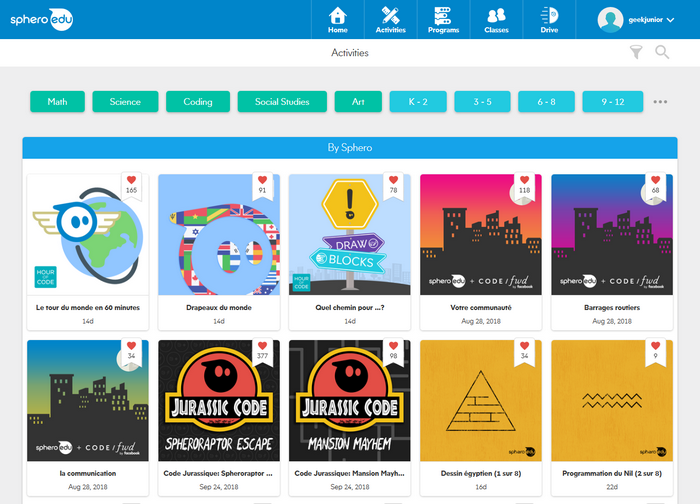Filter activities by Math
700x504 pixels.
[x=58, y=102]
